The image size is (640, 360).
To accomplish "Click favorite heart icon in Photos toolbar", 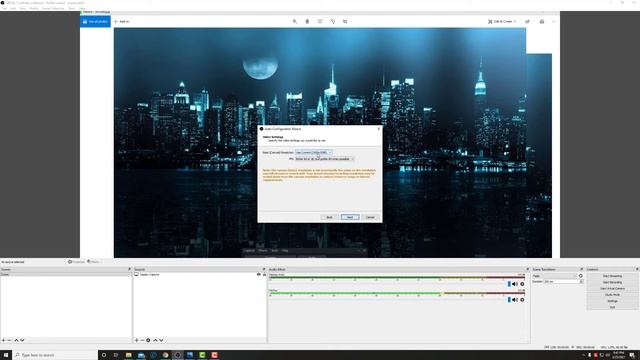I will 320,21.
